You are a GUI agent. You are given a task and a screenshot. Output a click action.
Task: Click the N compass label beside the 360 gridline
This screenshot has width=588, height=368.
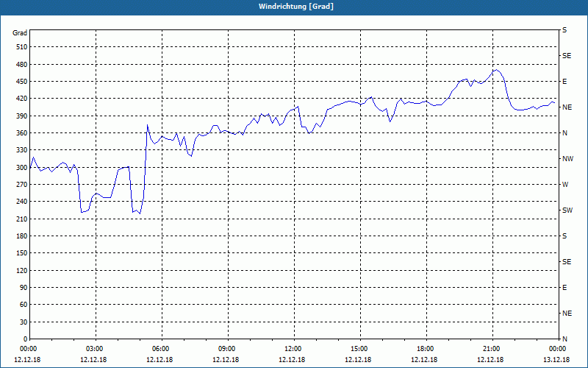coord(564,133)
